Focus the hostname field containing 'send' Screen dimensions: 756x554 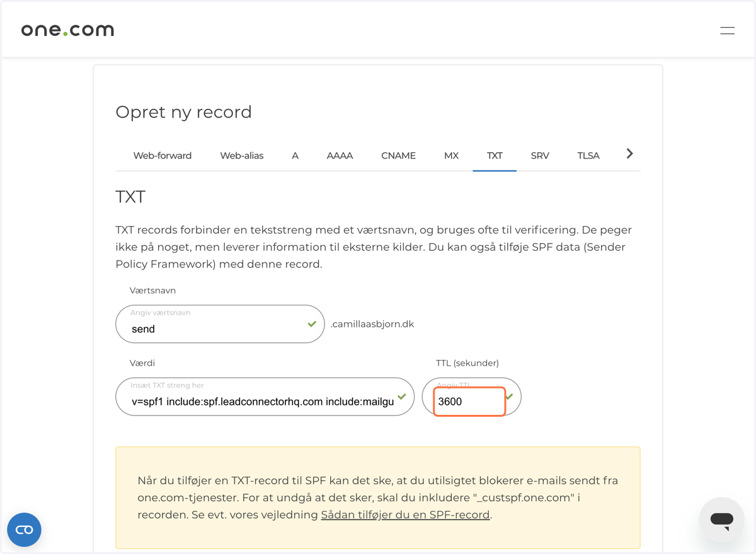(x=220, y=324)
